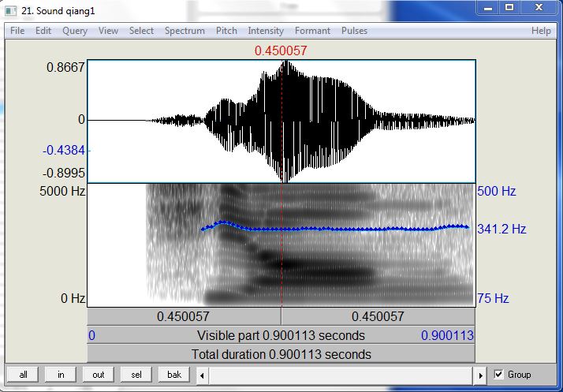This screenshot has height=392, width=563.
Task: Click the 500 Hz pitch ceiling label
Action: click(x=497, y=191)
